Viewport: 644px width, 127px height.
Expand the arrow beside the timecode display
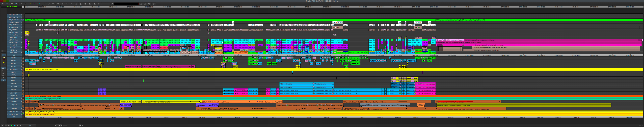coord(23,7)
